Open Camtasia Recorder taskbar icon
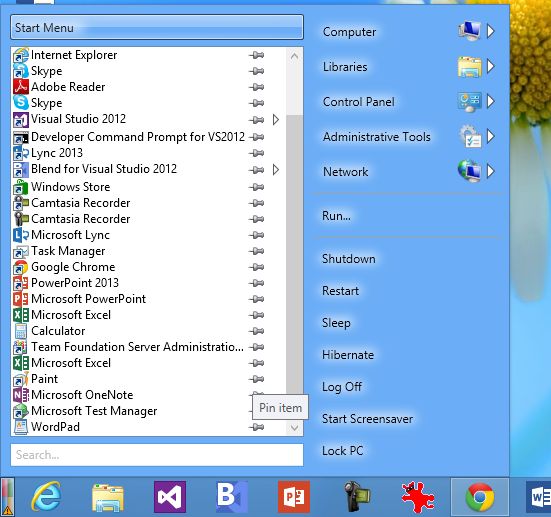The height and width of the screenshot is (517, 551). click(x=357, y=497)
